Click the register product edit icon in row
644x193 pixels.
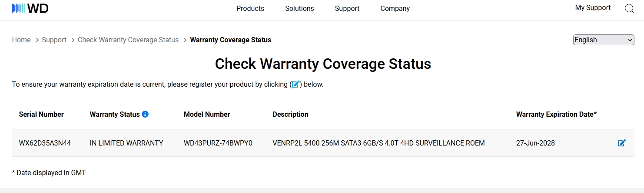[x=621, y=143]
